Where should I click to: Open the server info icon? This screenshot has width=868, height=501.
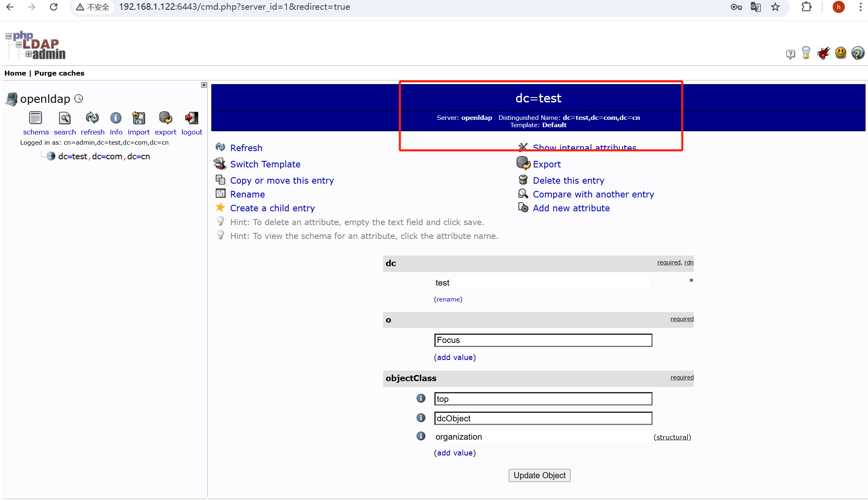pyautogui.click(x=116, y=118)
